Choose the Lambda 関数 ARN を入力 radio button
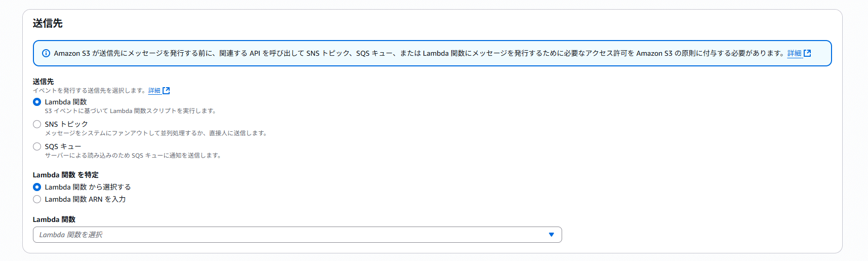This screenshot has height=261, width=868. [x=37, y=199]
